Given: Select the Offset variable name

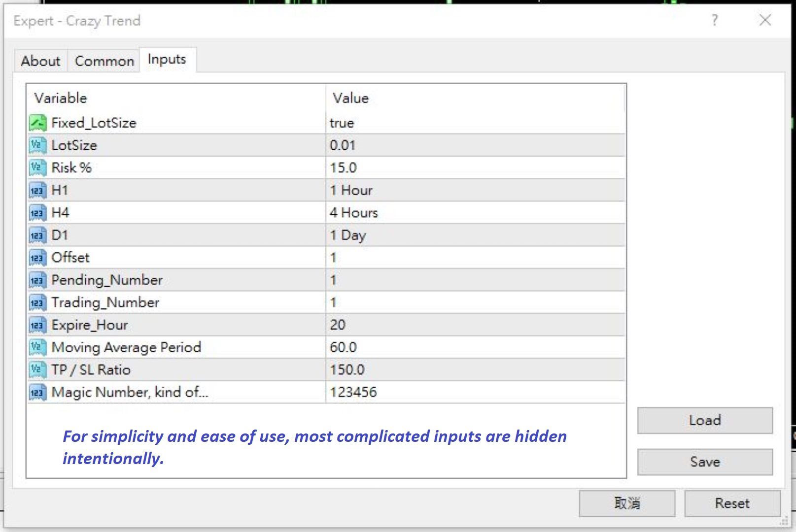Looking at the screenshot, I should click(x=70, y=258).
